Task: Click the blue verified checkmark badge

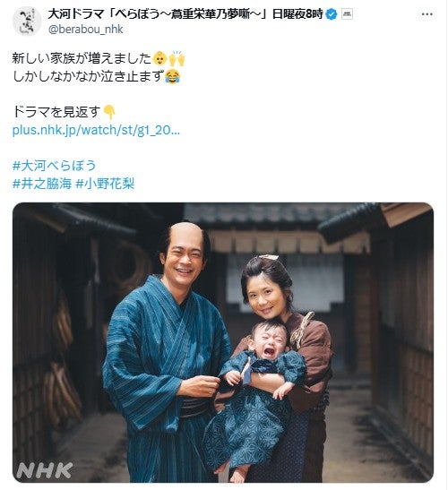Action: [x=332, y=14]
